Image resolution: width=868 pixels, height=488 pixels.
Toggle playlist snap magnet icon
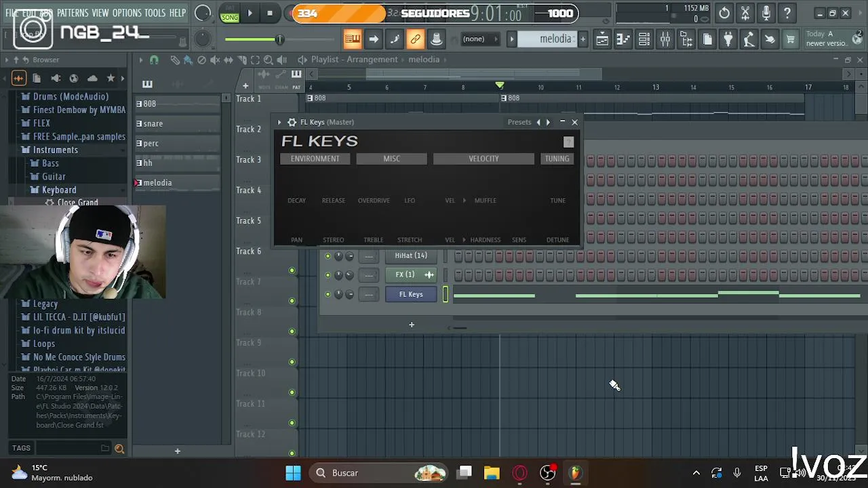(x=154, y=60)
